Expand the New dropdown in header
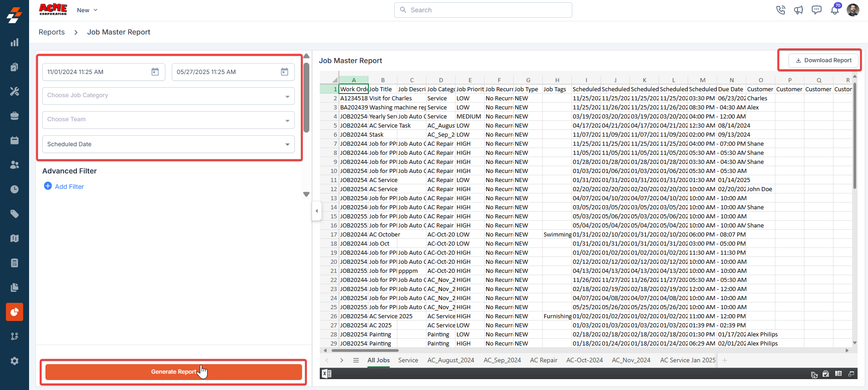 (x=87, y=10)
